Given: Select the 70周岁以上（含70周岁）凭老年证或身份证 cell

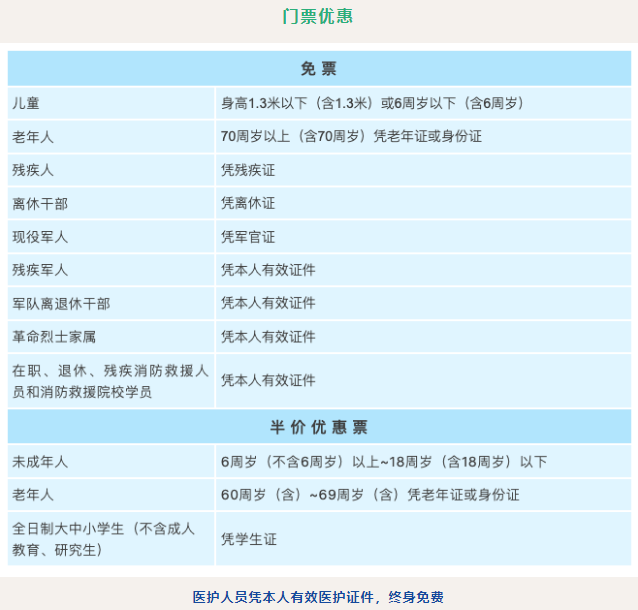Looking at the screenshot, I should tap(424, 137).
